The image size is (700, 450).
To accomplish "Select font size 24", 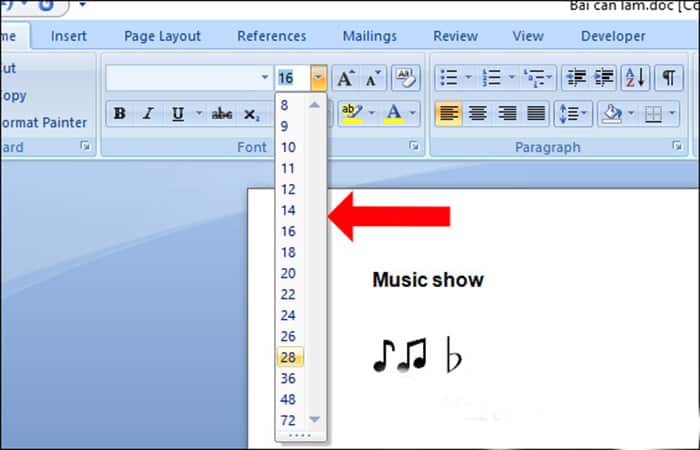I will click(x=290, y=315).
